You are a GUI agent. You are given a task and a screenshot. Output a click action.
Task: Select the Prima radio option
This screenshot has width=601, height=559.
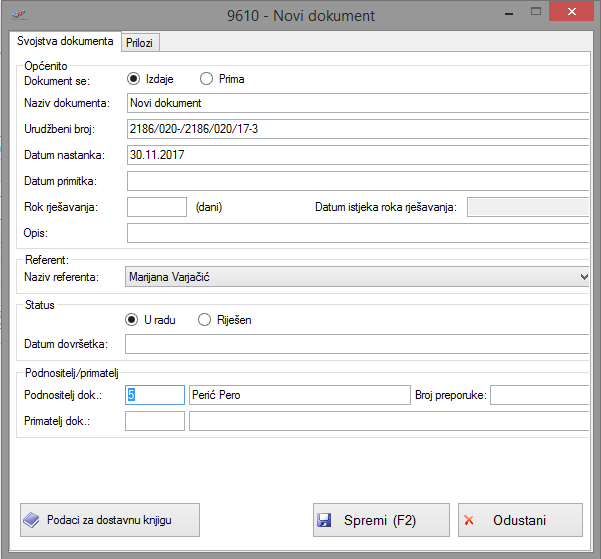pos(207,79)
